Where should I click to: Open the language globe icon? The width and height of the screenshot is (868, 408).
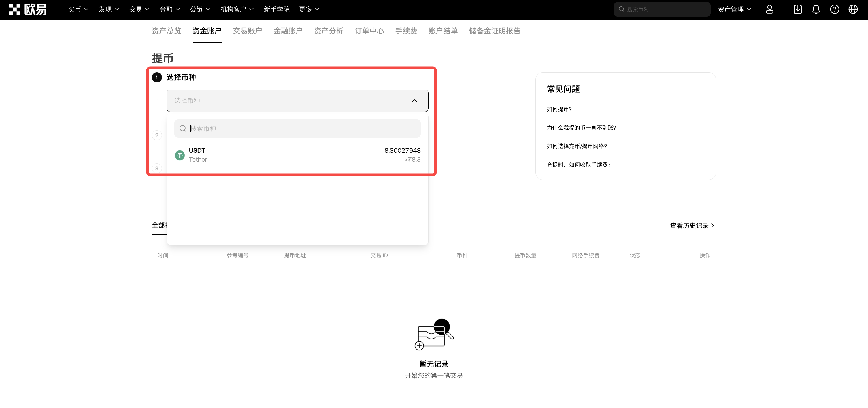coord(853,10)
